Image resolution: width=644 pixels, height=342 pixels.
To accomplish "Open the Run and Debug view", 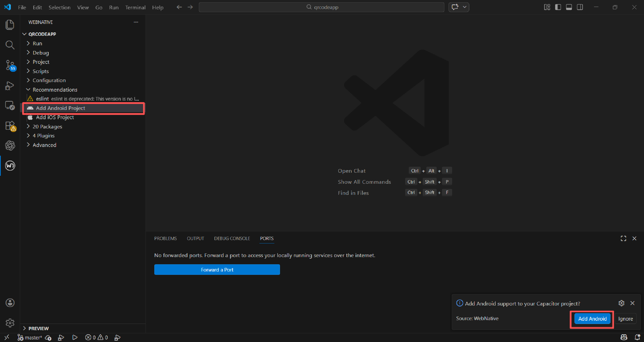I will pos(10,85).
